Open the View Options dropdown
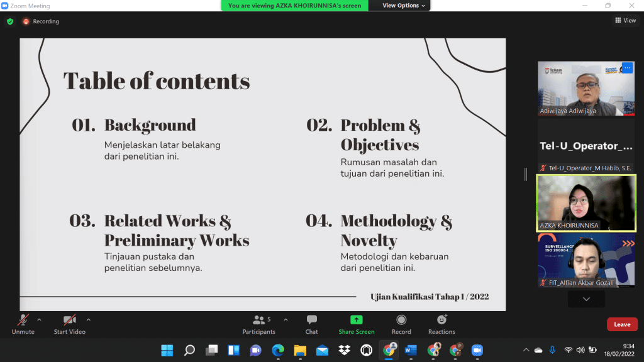Viewport: 644px width, 362px height. 404,6
